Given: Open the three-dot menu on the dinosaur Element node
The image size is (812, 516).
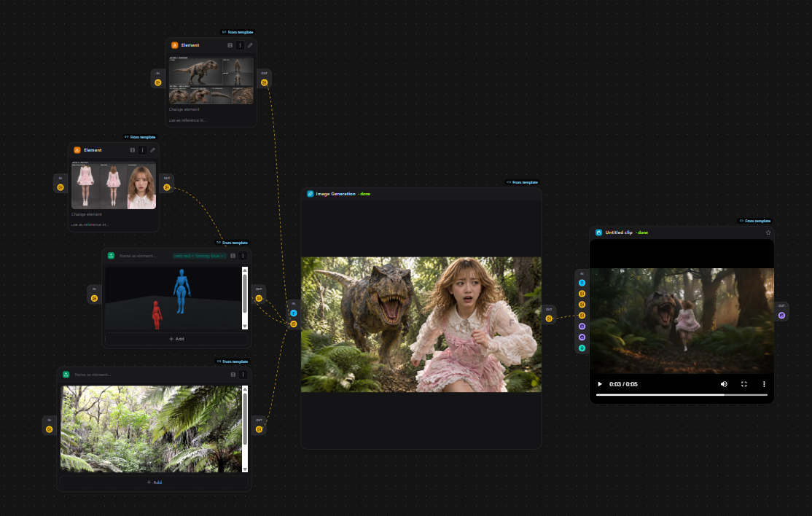Looking at the screenshot, I should (240, 45).
